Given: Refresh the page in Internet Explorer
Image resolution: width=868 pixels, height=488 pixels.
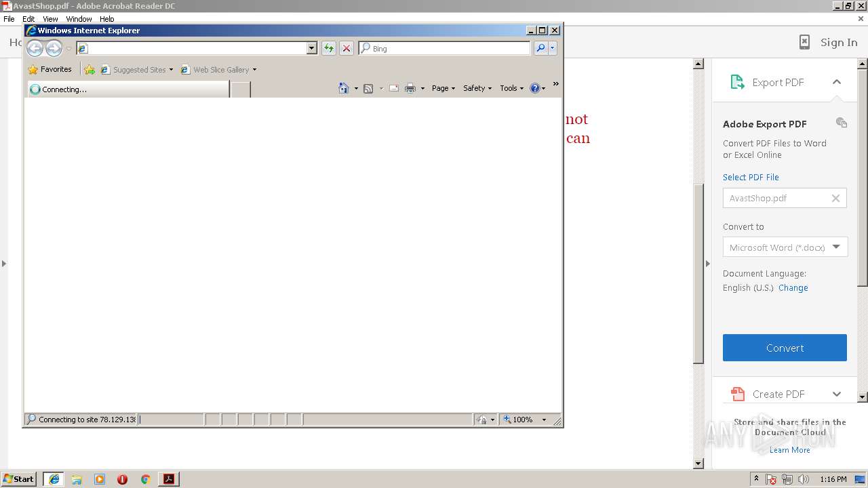Looking at the screenshot, I should pos(329,48).
